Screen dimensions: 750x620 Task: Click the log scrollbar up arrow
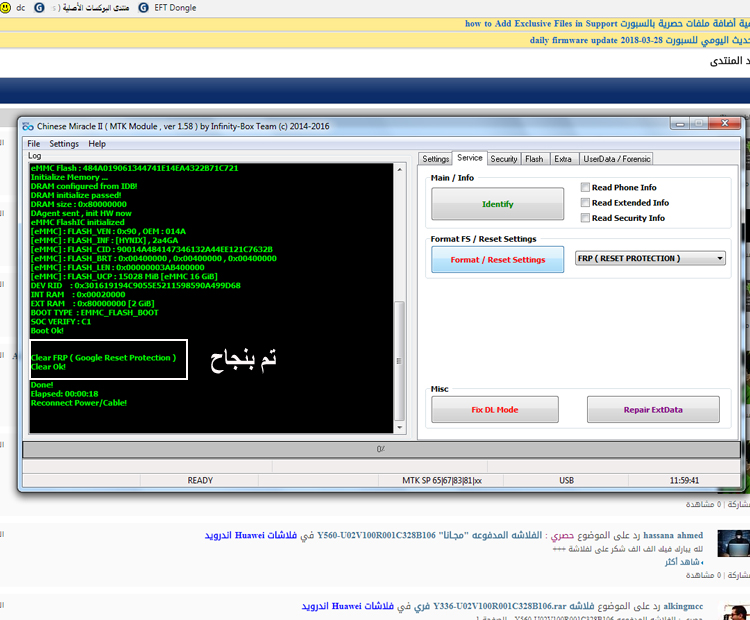pyautogui.click(x=399, y=169)
